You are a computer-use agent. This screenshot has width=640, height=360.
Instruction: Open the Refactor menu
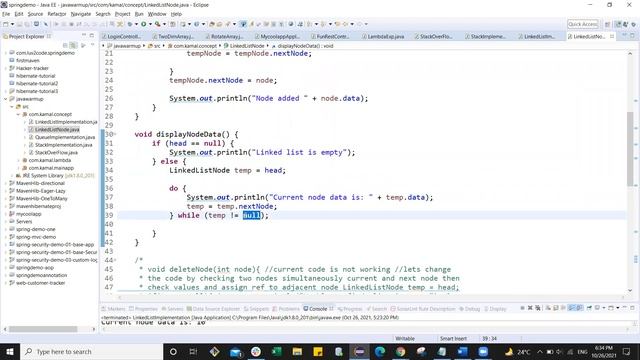click(x=57, y=14)
